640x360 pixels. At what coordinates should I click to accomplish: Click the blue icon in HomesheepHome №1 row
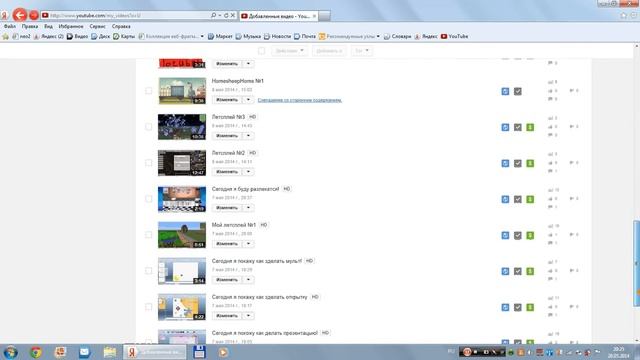[x=505, y=91]
